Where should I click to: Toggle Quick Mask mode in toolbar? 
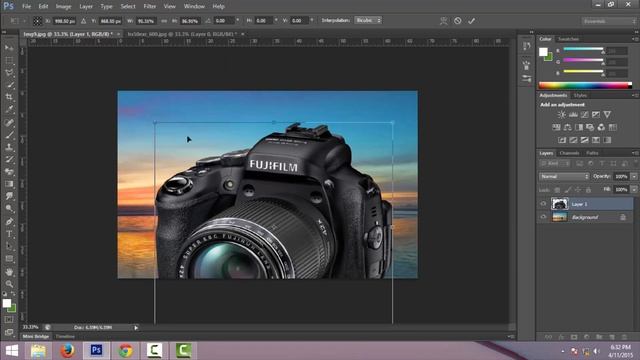[x=9, y=320]
